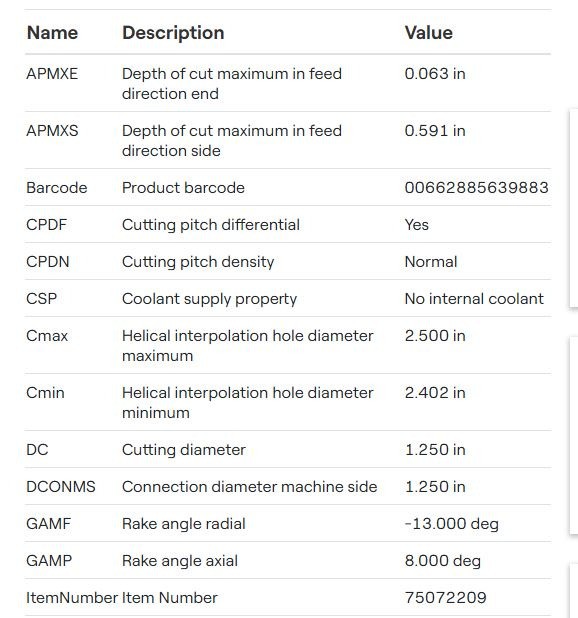The image size is (578, 618).
Task: Click the Connection diameter machine side description
Action: coord(249,486)
